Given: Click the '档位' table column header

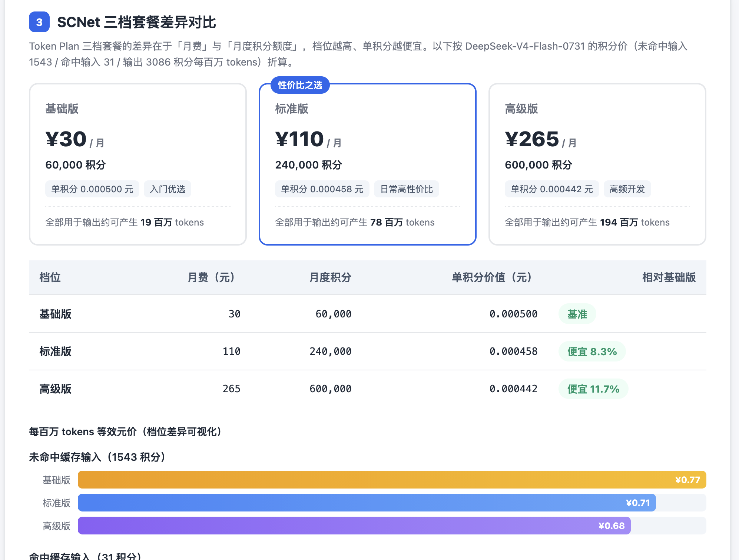Looking at the screenshot, I should pyautogui.click(x=50, y=277).
